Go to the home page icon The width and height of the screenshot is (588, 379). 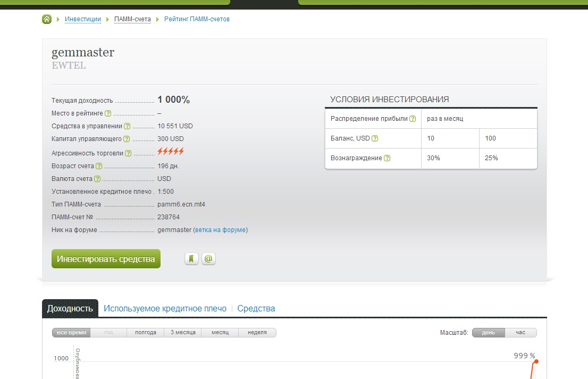coord(46,19)
